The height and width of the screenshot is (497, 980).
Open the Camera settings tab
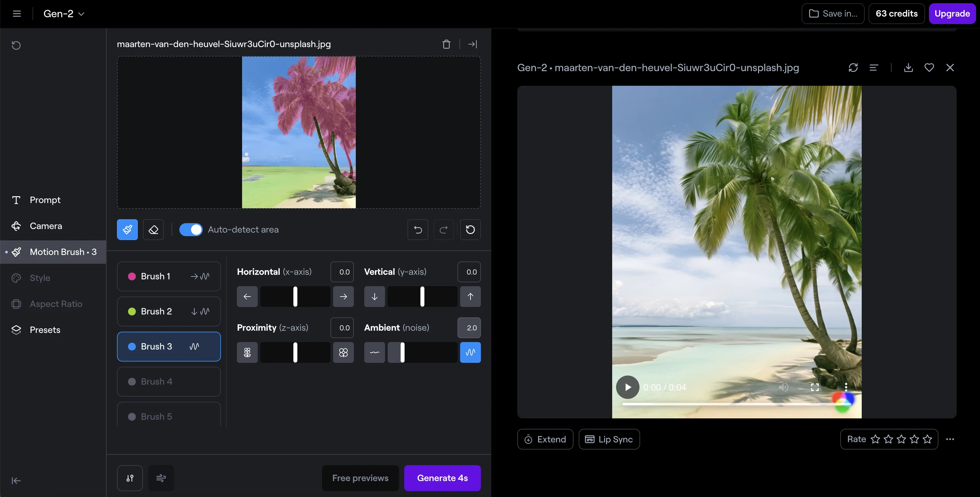45,226
